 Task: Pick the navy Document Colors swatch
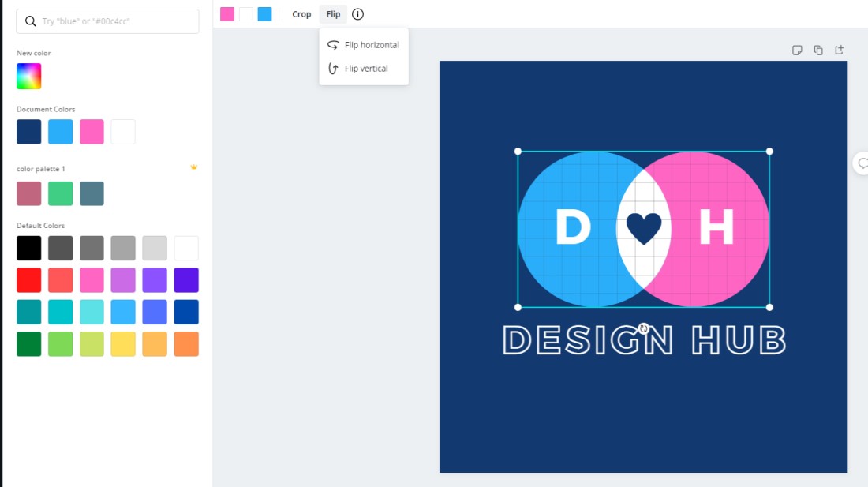pos(28,132)
